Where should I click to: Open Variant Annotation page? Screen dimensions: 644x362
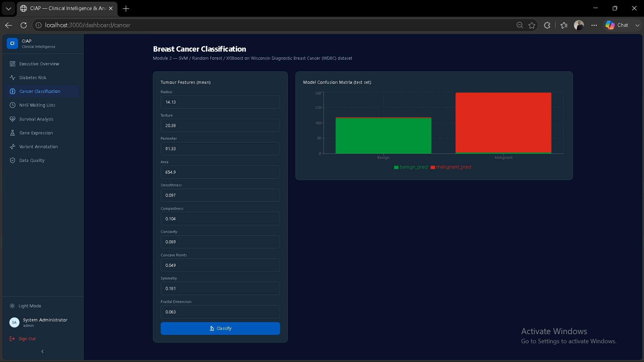(x=43, y=146)
